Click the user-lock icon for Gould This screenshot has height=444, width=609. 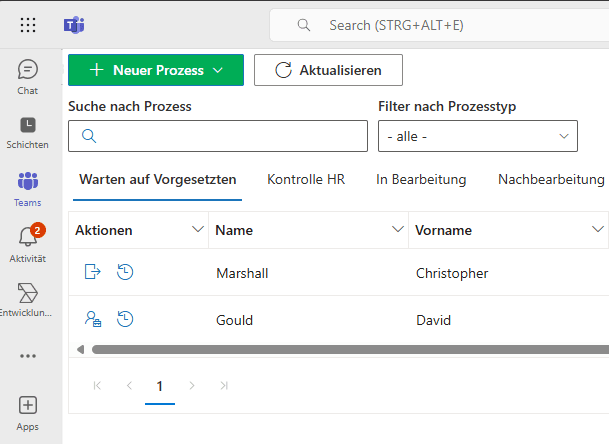(x=92, y=320)
